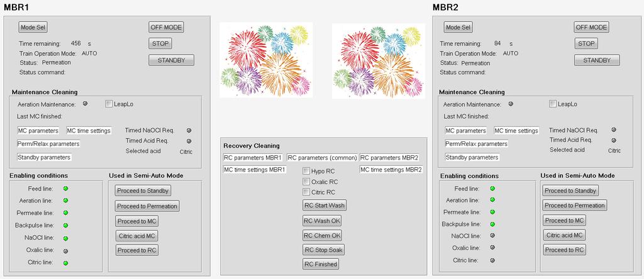Image resolution: width=644 pixels, height=279 pixels.
Task: Enable the MBR1 LeapLo checkbox
Action: pyautogui.click(x=108, y=104)
